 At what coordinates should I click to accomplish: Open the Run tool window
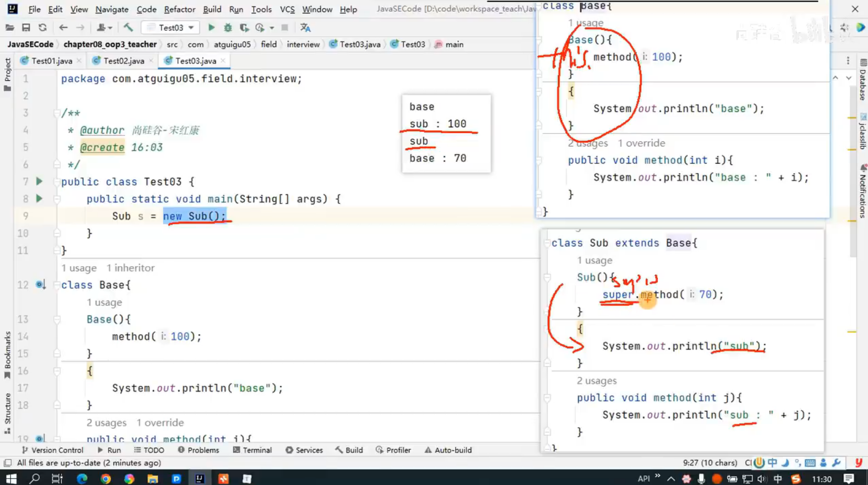click(x=109, y=450)
